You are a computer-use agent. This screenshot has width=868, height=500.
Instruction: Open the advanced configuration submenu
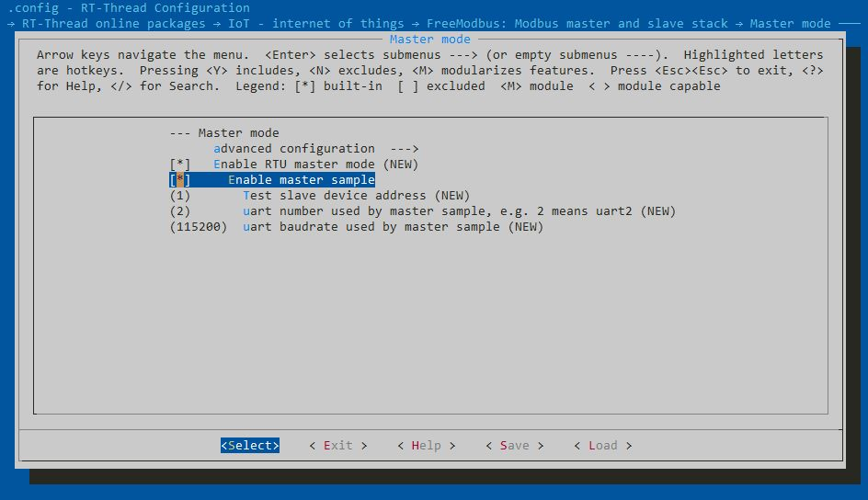point(315,149)
